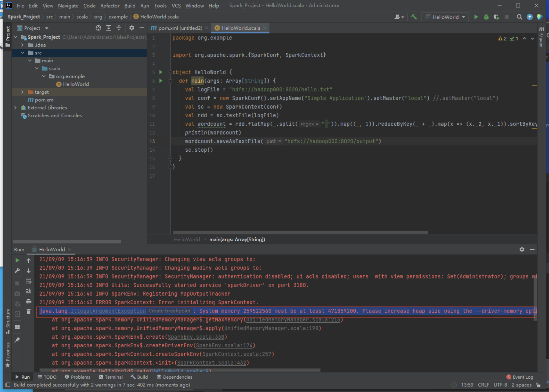
Task: Click the Select Opened File crosshair icon
Action: click(98, 28)
